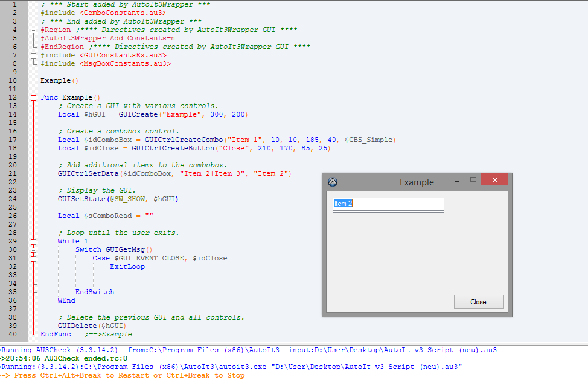Minimize the Example window
The height and width of the screenshot is (389, 588).
(x=458, y=181)
